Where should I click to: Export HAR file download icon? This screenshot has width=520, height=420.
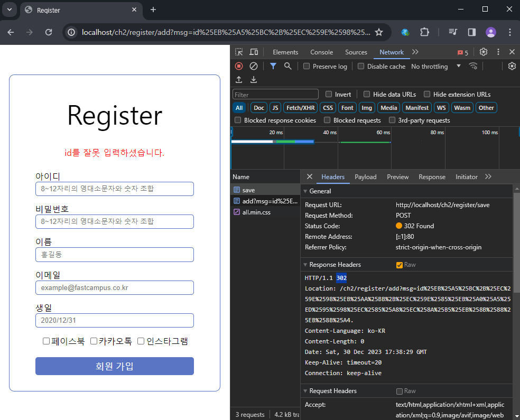tap(254, 80)
